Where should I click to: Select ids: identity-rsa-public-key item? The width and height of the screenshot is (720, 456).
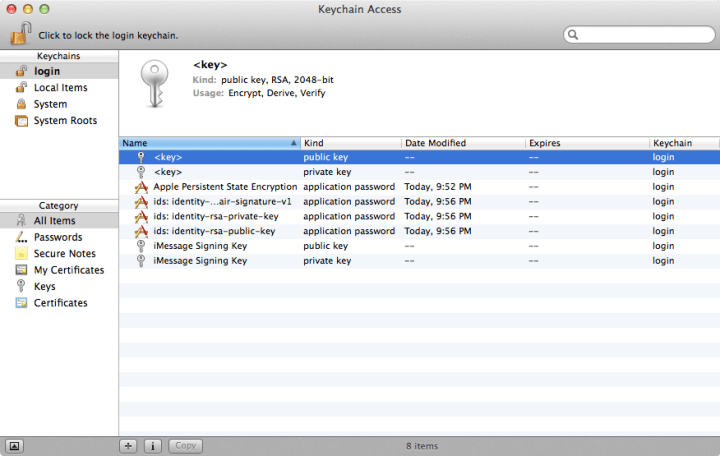coord(419,231)
